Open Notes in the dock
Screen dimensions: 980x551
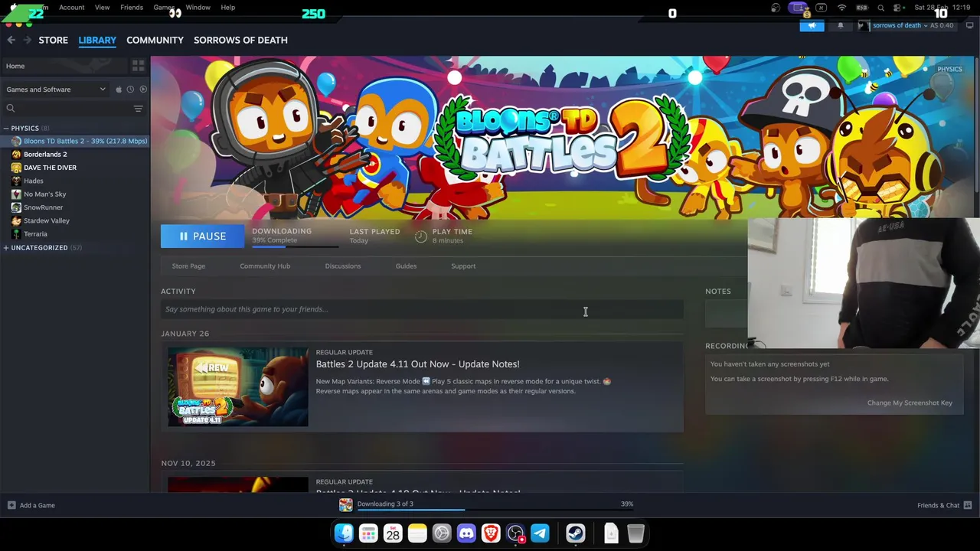pyautogui.click(x=417, y=533)
